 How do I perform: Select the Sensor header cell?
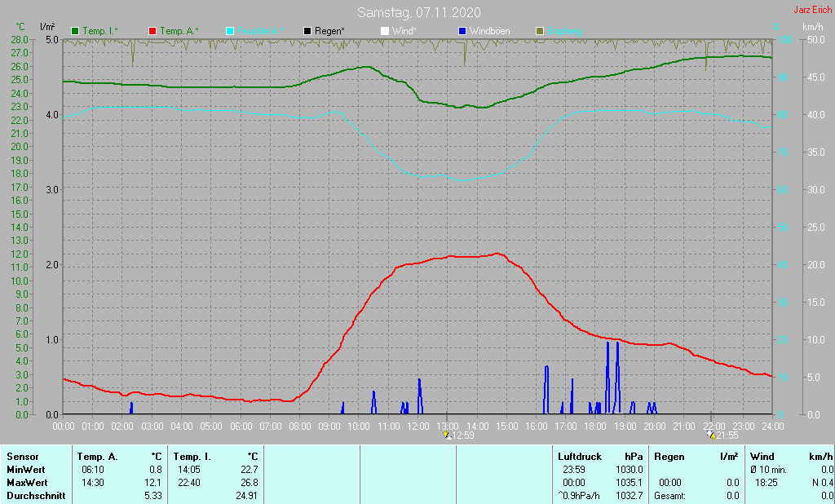(22, 457)
